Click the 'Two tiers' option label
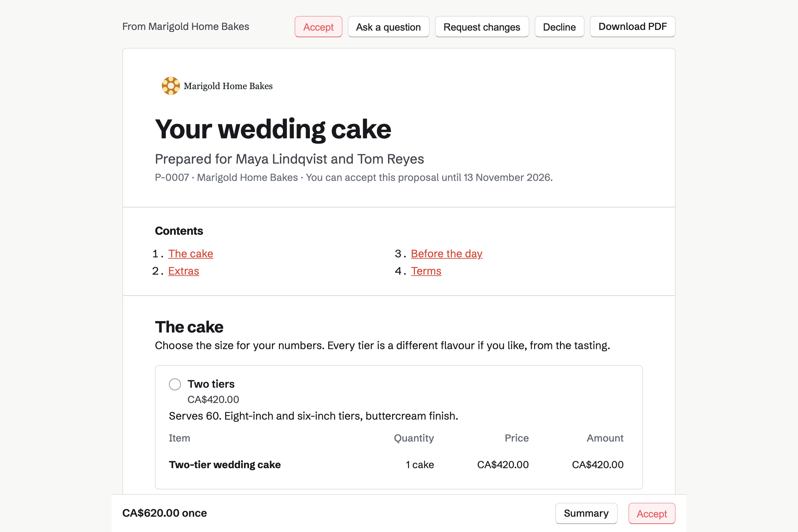Screen dimensions: 798x532 211,384
